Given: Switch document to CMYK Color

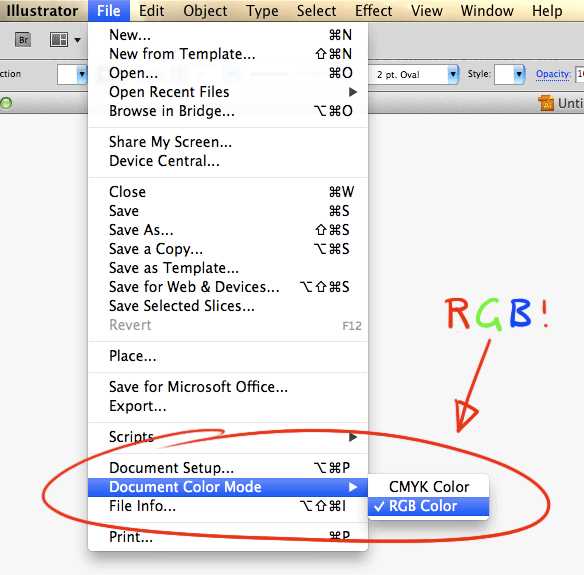Looking at the screenshot, I should [x=428, y=487].
